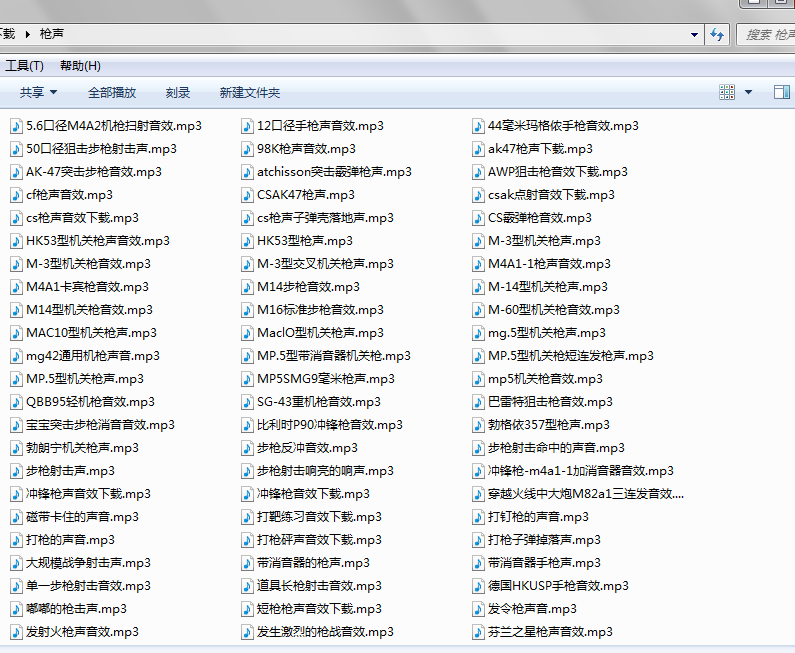795x653 pixels.
Task: Click the 全部播放 button
Action: 112,92
